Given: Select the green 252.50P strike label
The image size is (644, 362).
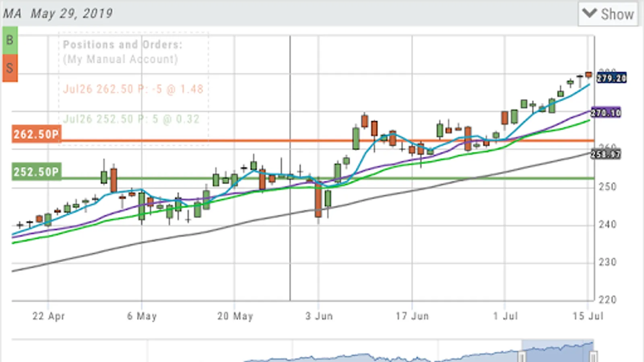Looking at the screenshot, I should pos(37,172).
